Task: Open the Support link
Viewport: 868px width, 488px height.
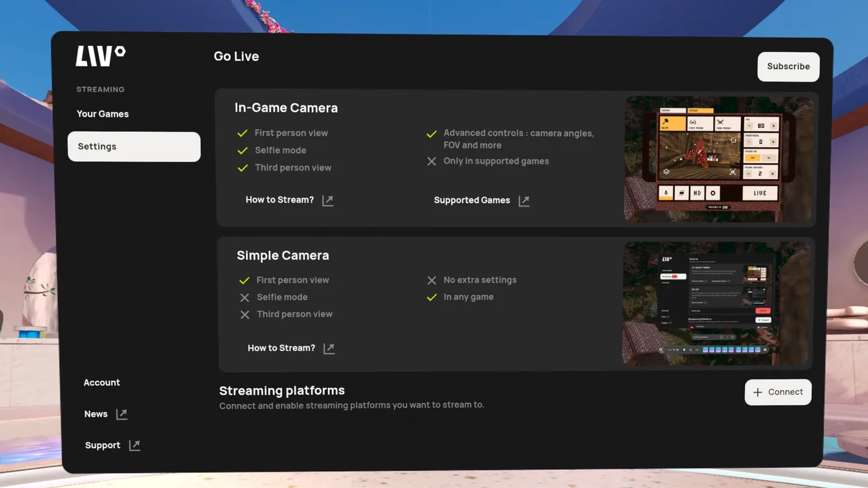Action: pos(102,445)
